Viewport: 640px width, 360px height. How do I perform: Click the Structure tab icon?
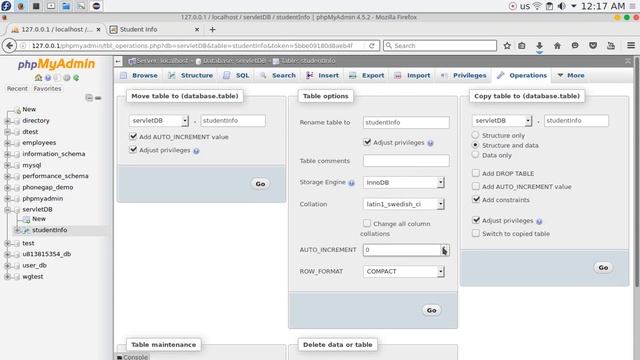point(172,76)
